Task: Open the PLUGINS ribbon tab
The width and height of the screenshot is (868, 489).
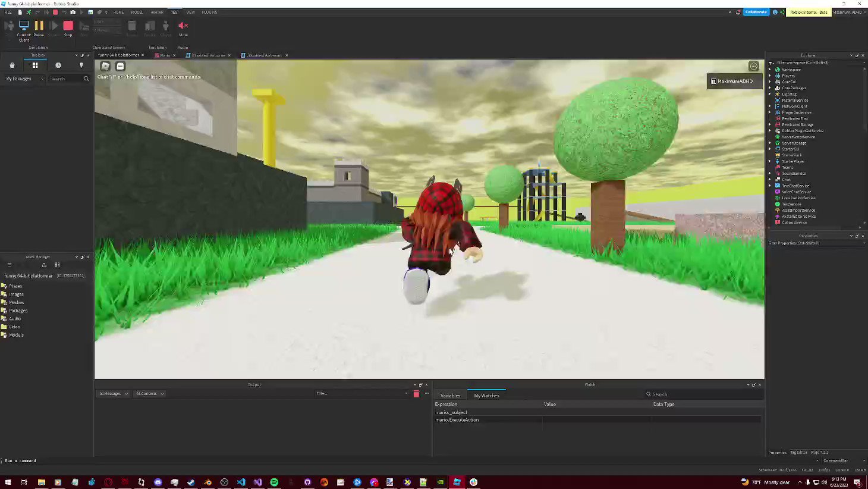Action: coord(209,12)
